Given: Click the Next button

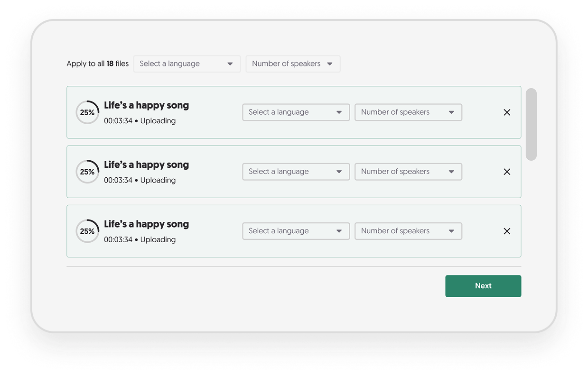Looking at the screenshot, I should pos(483,286).
